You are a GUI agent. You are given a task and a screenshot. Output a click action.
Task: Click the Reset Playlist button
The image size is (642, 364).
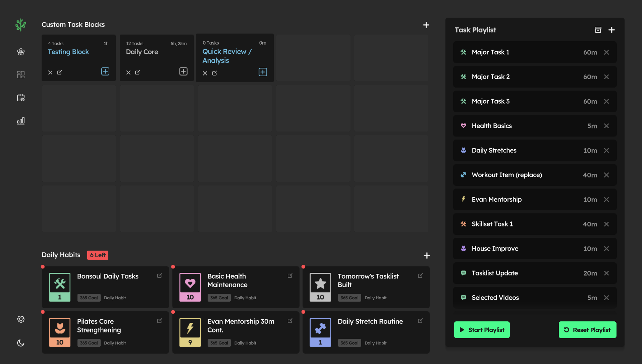pos(587,330)
